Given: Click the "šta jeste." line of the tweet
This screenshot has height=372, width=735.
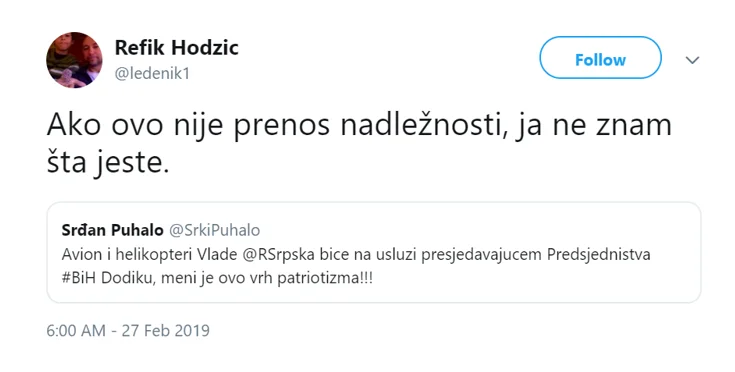Looking at the screenshot, I should 108,163.
